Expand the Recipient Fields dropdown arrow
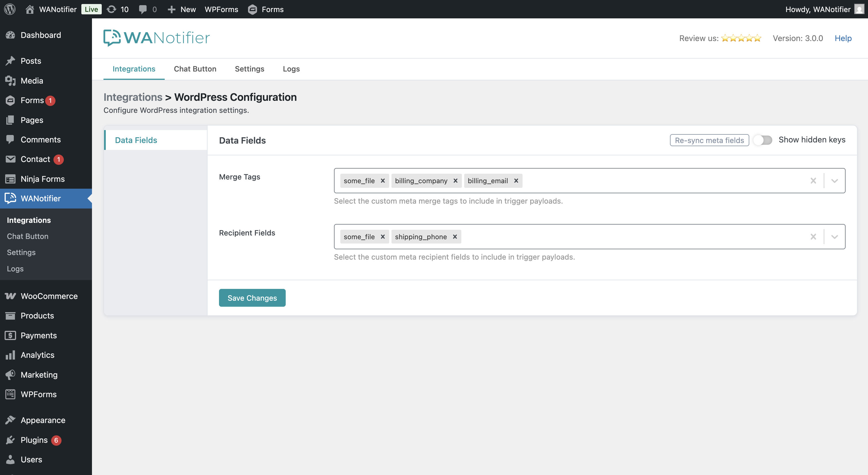 coord(834,237)
